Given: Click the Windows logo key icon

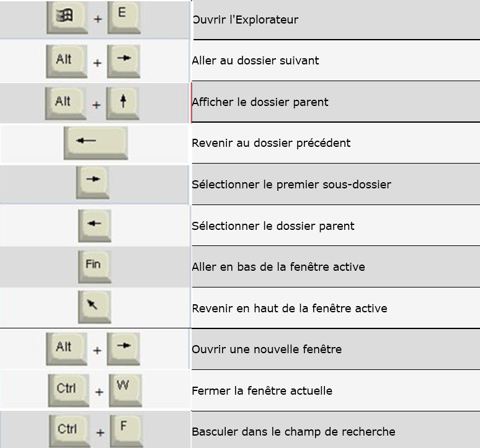Looking at the screenshot, I should click(67, 17).
